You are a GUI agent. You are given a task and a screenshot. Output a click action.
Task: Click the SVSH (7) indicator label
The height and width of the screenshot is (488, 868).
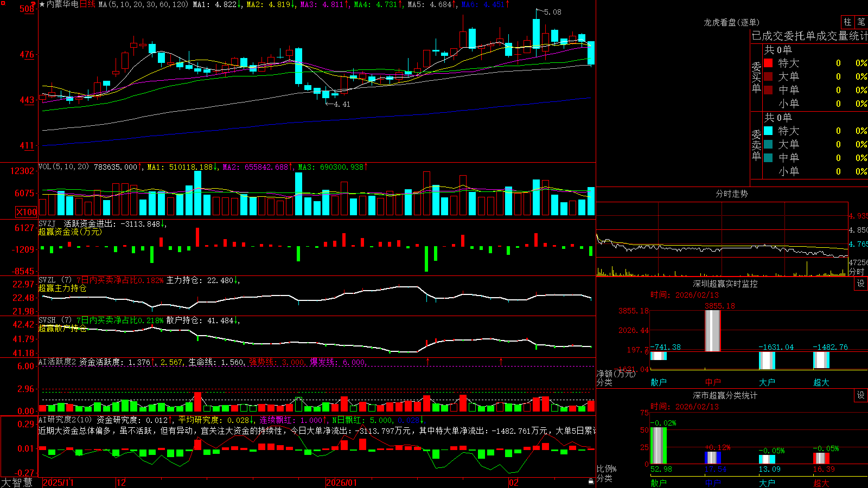pyautogui.click(x=55, y=320)
